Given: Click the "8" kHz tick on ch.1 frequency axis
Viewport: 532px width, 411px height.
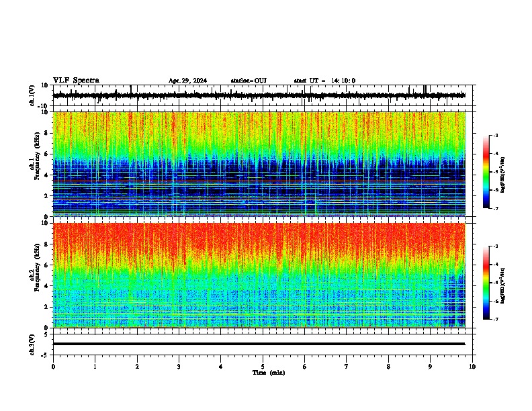Looking at the screenshot, I should [47, 133].
